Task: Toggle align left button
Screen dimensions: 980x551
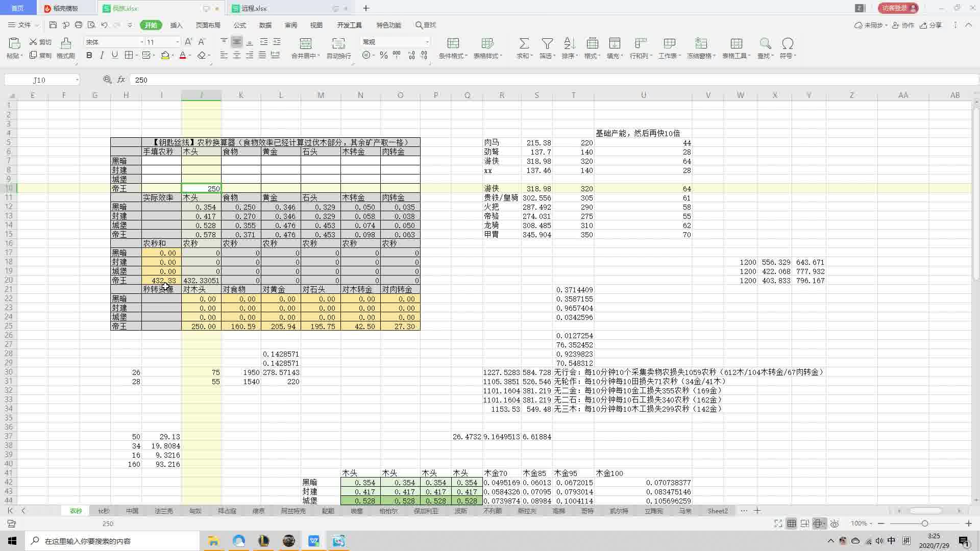Action: tap(224, 55)
